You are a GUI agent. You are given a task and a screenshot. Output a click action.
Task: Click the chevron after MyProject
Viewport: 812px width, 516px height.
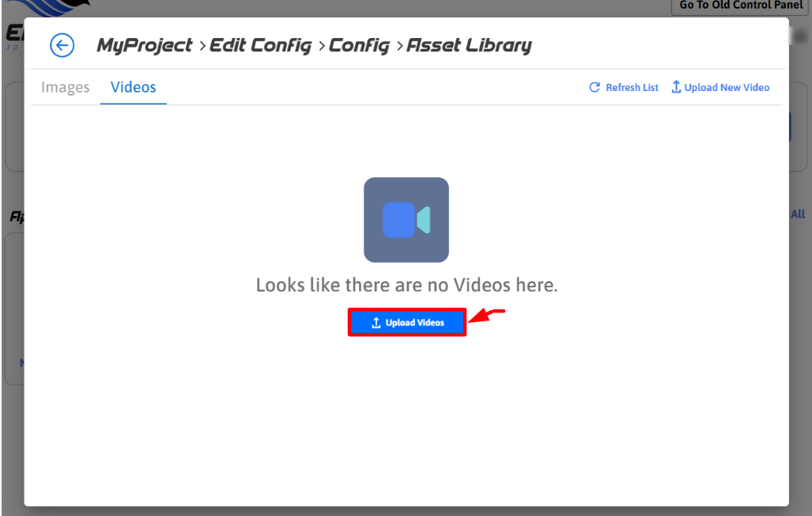click(x=202, y=47)
